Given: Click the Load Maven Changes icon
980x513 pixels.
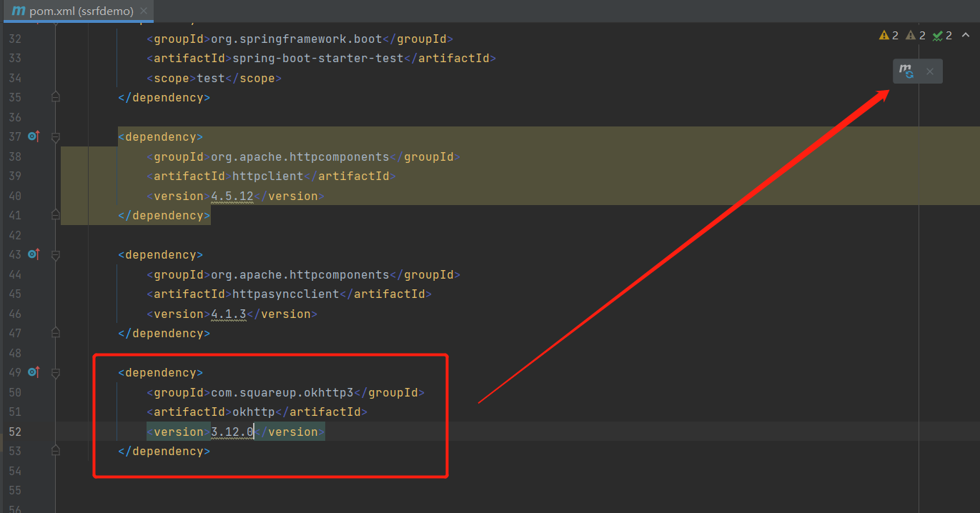Looking at the screenshot, I should coord(906,71).
